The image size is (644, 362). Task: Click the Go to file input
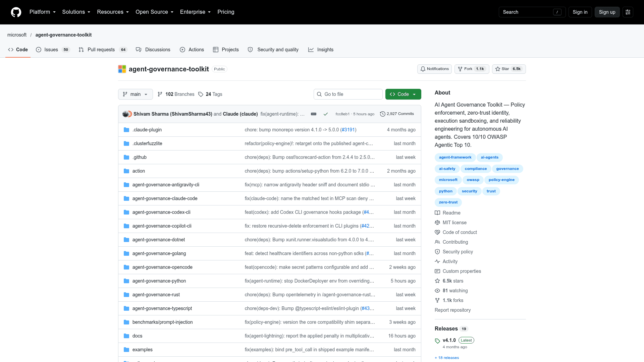tap(348, 94)
